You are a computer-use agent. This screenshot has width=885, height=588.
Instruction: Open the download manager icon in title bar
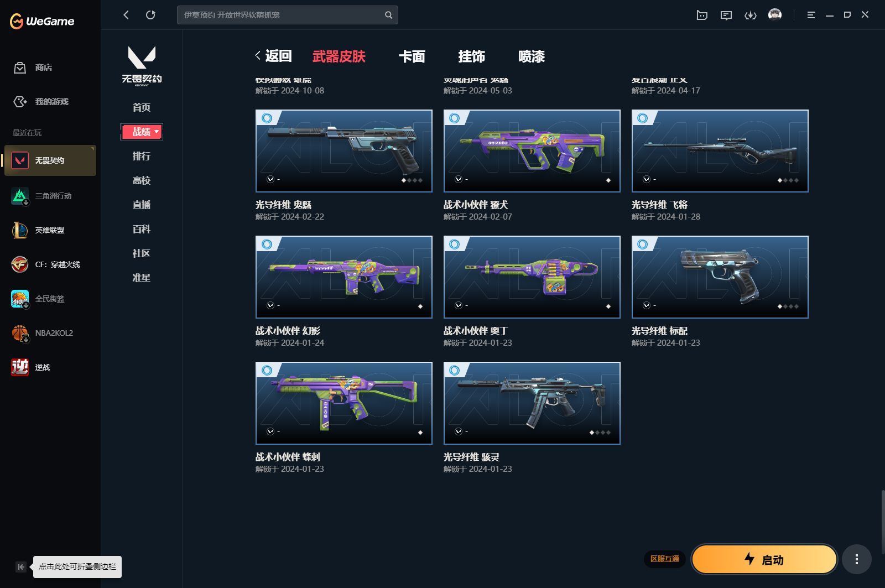[751, 15]
